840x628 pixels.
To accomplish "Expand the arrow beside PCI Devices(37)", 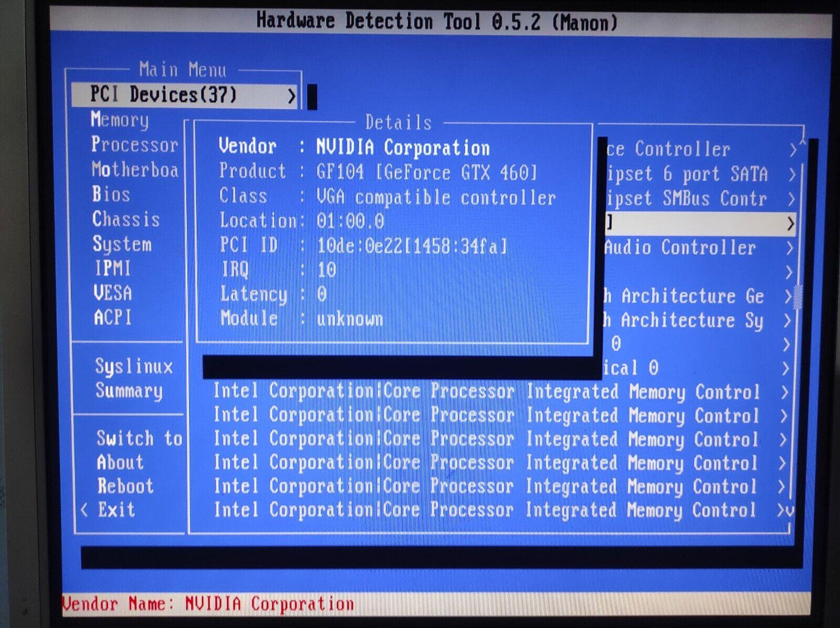I will point(292,96).
